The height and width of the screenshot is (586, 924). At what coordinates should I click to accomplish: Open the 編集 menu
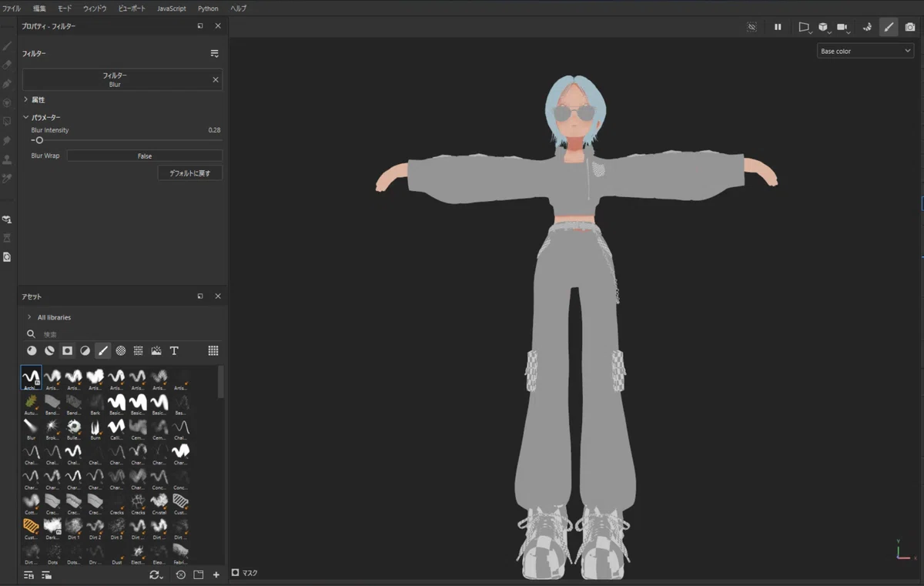point(39,8)
